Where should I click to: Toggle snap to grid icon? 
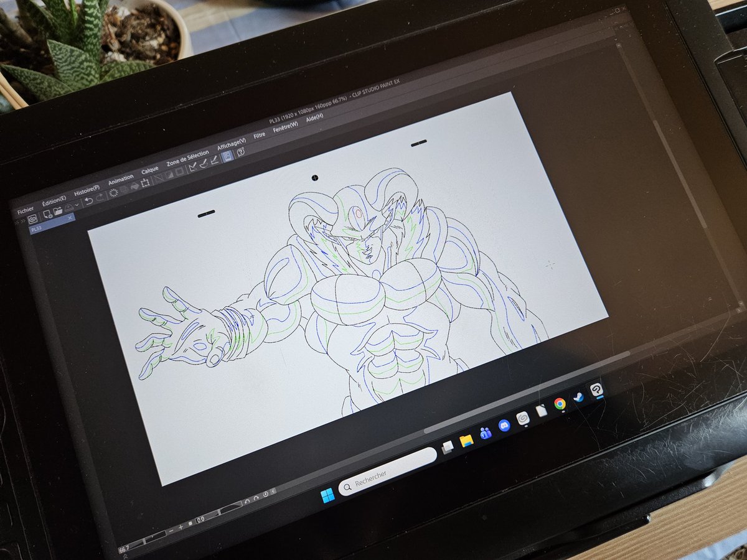(x=214, y=160)
